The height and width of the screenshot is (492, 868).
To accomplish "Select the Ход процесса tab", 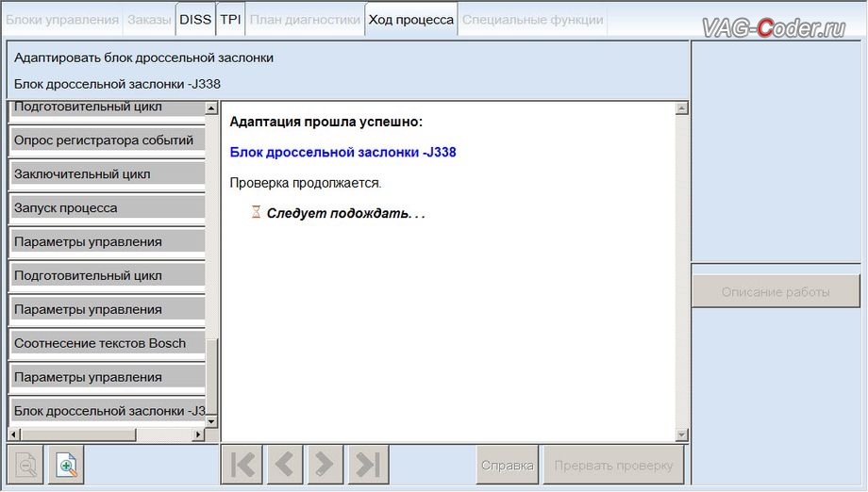I will tap(410, 19).
